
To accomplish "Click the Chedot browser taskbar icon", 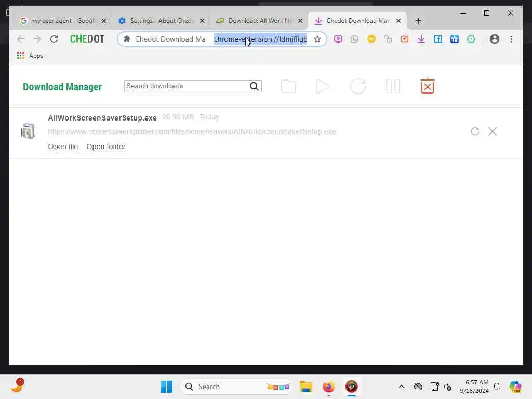I will pos(352,387).
